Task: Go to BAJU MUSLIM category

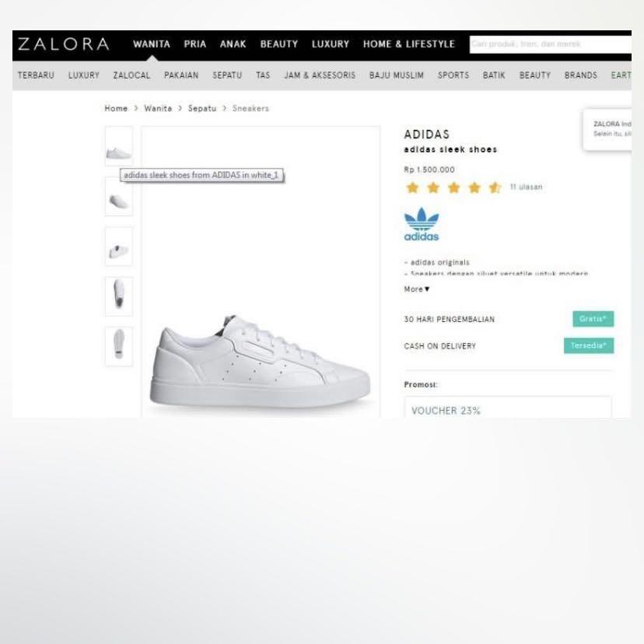Action: click(x=397, y=75)
